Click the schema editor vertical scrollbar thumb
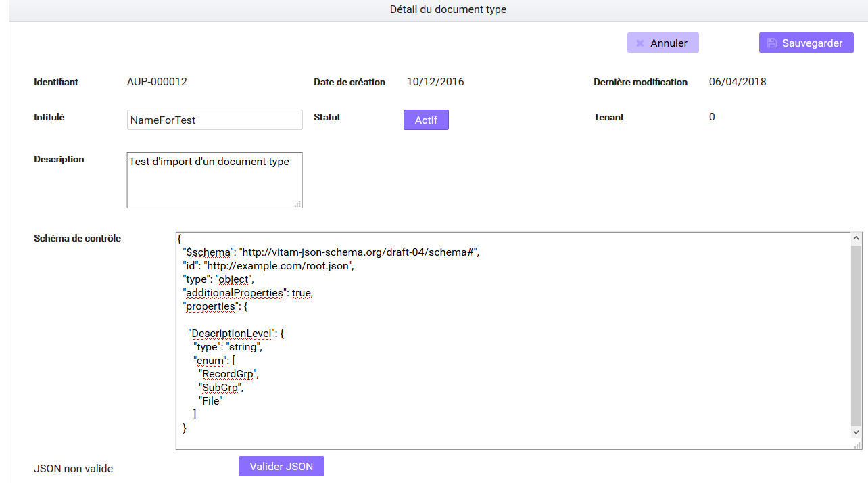The image size is (868, 483). [856, 335]
